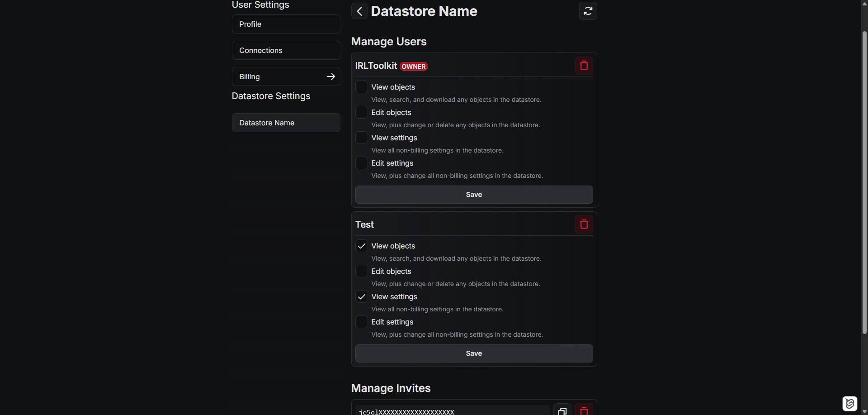
Task: Check View settings for IRLToolkit
Action: click(361, 137)
